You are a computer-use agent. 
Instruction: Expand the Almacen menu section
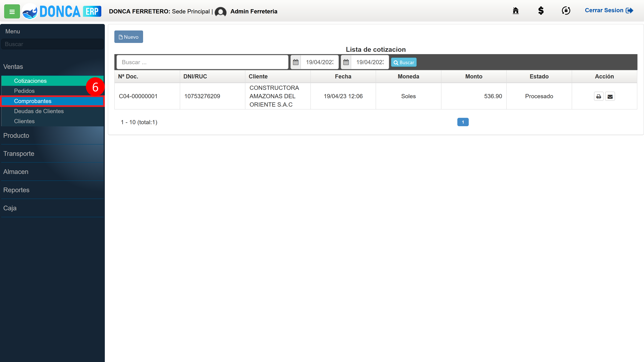click(x=52, y=172)
